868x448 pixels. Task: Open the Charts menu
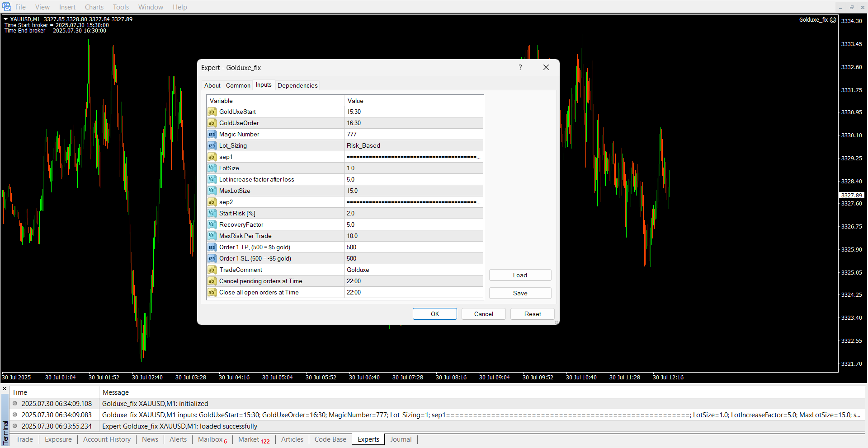pos(94,7)
